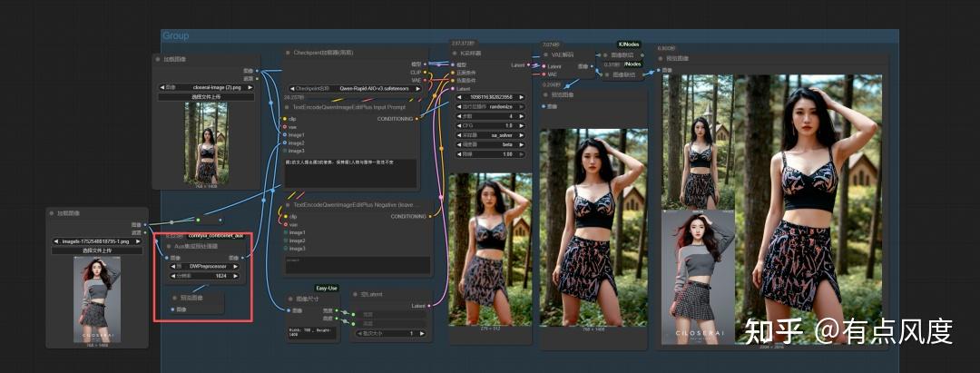Toggle collapse on the empty Latent node
This screenshot has width=980, height=373.
[x=354, y=295]
